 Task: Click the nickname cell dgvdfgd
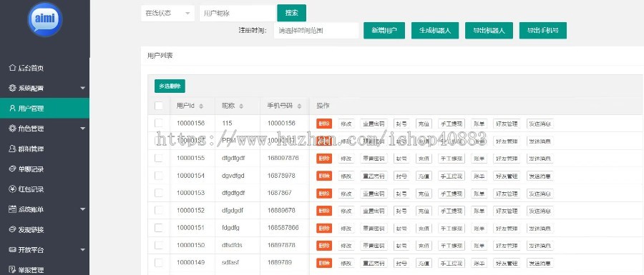pos(233,176)
